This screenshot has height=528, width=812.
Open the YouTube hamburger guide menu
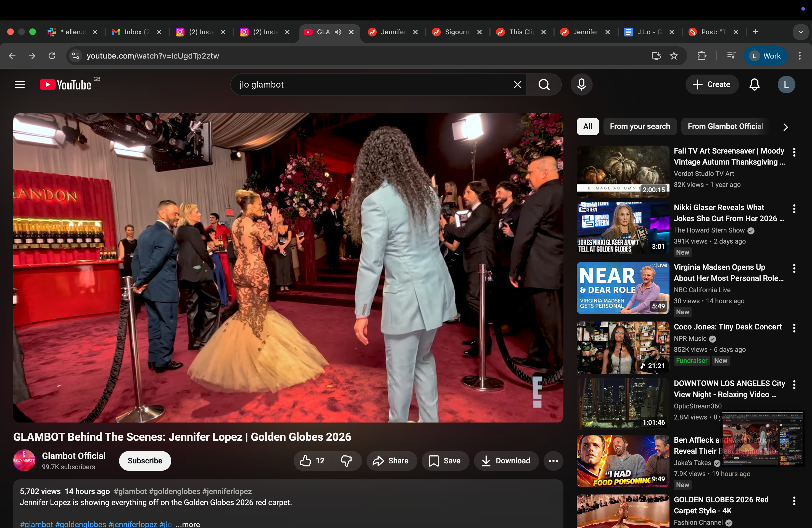click(x=20, y=85)
